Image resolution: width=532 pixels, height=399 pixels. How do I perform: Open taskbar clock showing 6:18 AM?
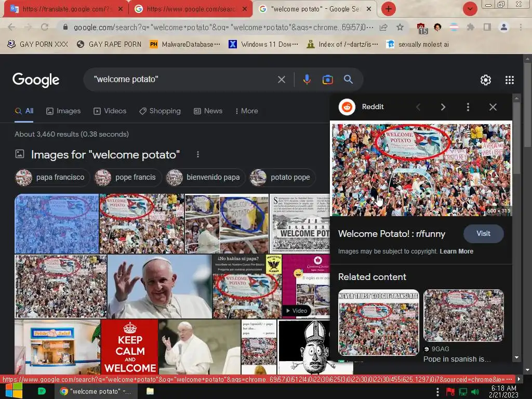[x=504, y=392]
